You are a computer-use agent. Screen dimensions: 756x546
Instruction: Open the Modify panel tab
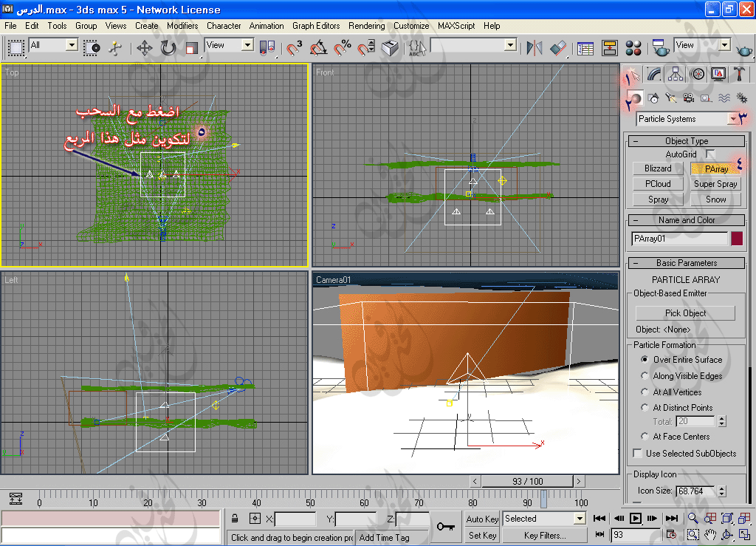654,74
